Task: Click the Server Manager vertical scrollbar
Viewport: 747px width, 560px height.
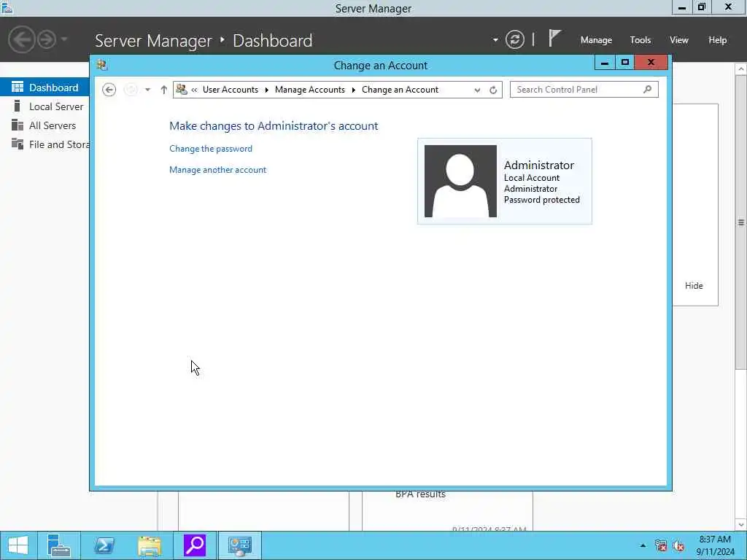Action: (741, 222)
